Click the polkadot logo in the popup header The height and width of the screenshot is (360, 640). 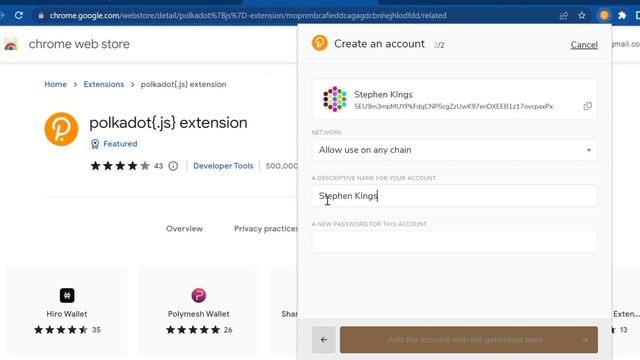pos(320,43)
